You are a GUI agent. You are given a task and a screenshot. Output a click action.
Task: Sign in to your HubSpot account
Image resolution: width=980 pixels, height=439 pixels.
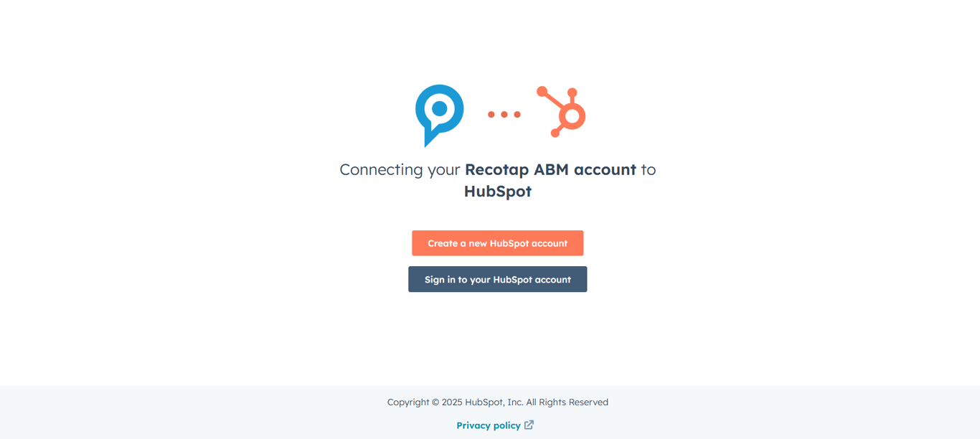pyautogui.click(x=497, y=279)
